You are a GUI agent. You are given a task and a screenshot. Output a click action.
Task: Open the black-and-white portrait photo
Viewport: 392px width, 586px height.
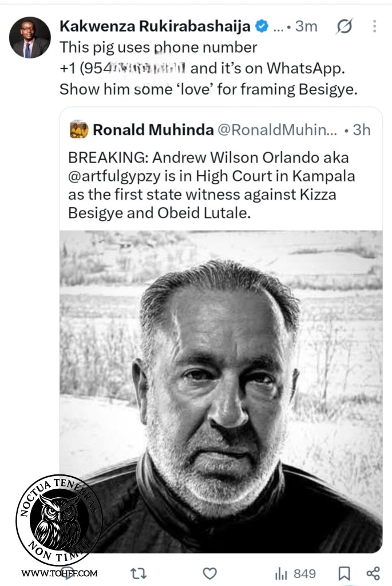[221, 391]
